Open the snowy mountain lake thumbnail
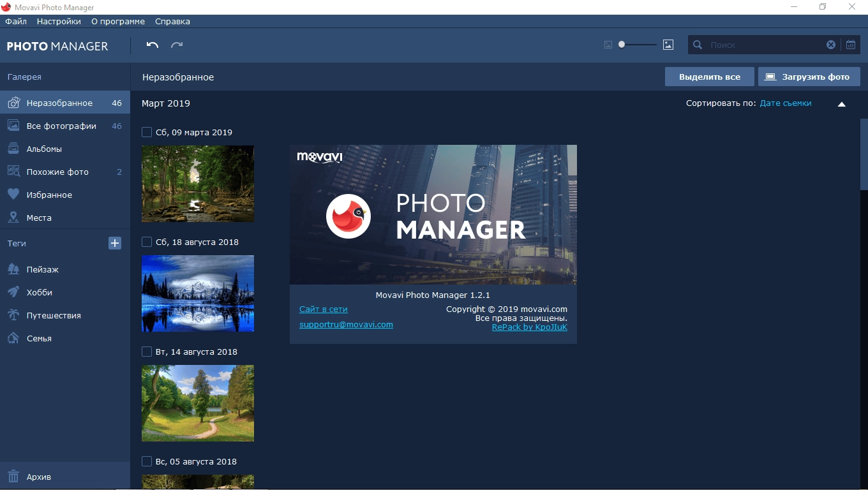The height and width of the screenshot is (490, 868). pyautogui.click(x=198, y=293)
